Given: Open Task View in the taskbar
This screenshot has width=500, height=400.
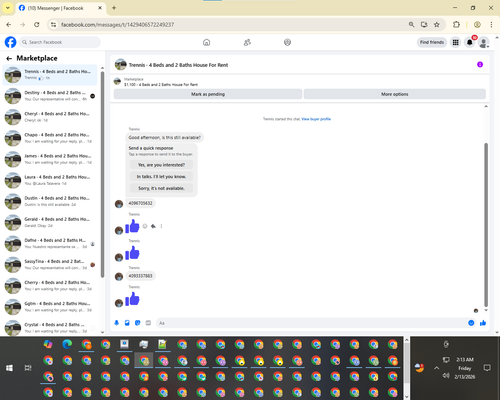Looking at the screenshot, I should coord(28,368).
